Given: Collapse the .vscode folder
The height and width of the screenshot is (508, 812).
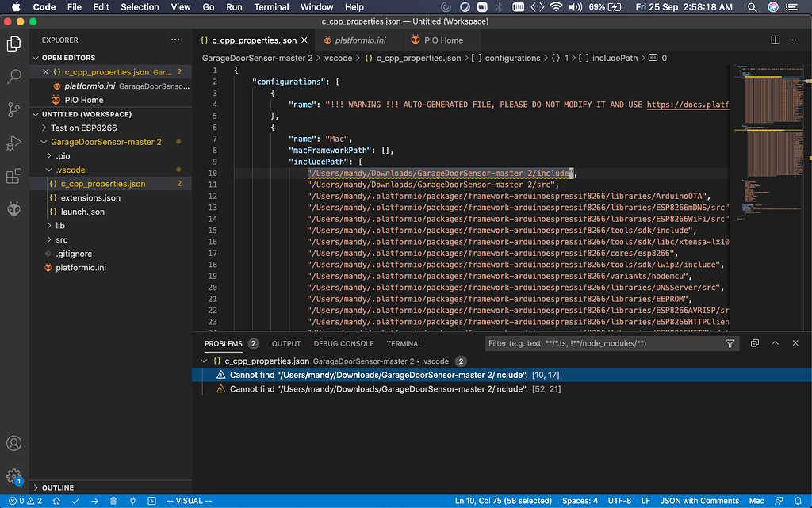Looking at the screenshot, I should [x=49, y=170].
